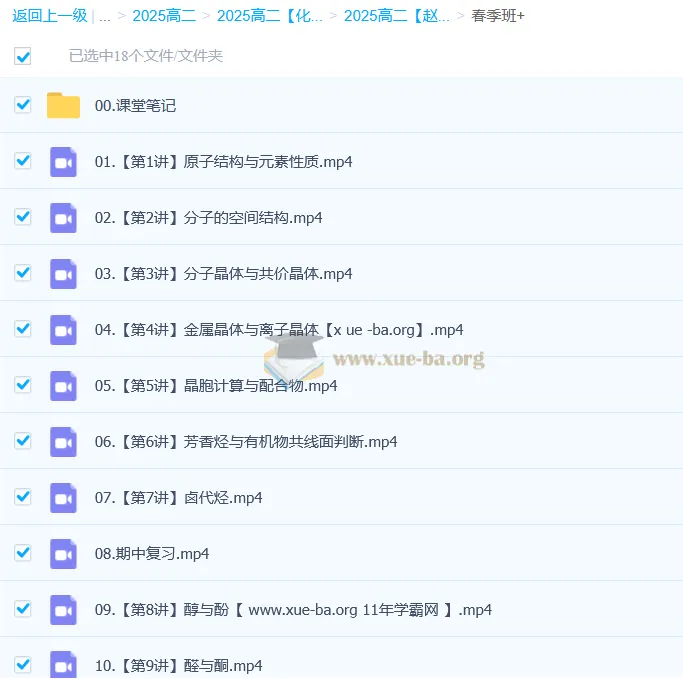The image size is (683, 679).
Task: Uncheck the checkbox for 00.课堂笔记 folder
Action: 23,104
